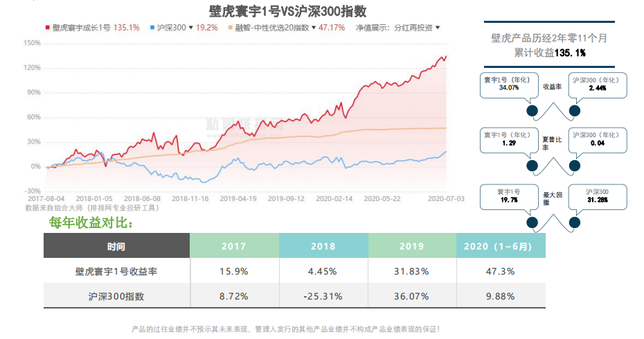Select the 2019 column header

coord(411,246)
